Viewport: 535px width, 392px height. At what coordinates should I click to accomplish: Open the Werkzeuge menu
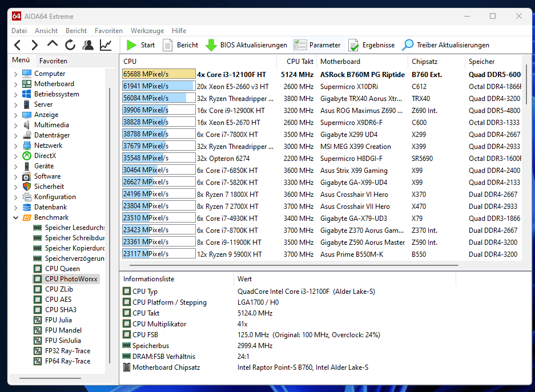click(147, 31)
